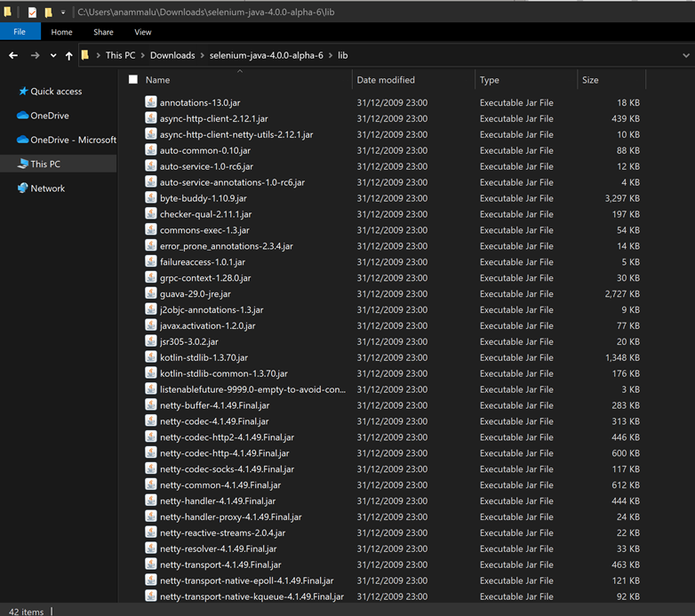Click the netty-handler-4.1.49.Final.jar file icon
This screenshot has width=695, height=616.
pyautogui.click(x=151, y=500)
